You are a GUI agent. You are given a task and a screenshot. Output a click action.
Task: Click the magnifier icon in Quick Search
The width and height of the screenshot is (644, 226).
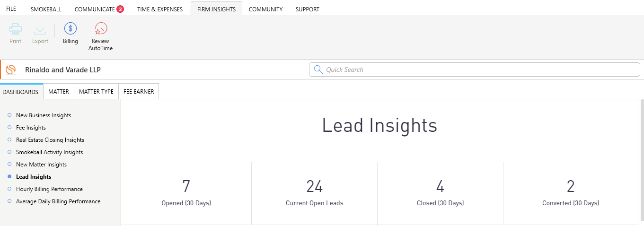click(x=318, y=70)
